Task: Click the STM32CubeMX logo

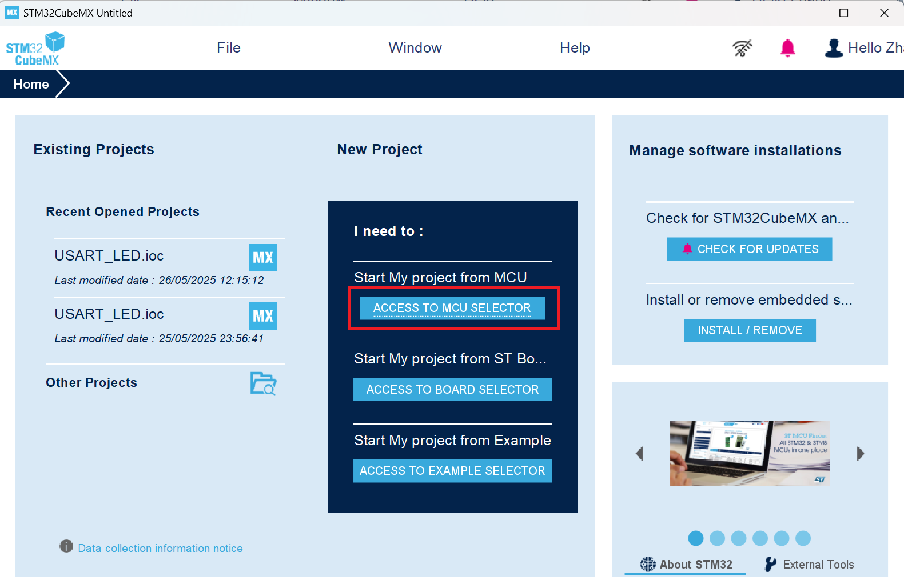Action: (35, 49)
